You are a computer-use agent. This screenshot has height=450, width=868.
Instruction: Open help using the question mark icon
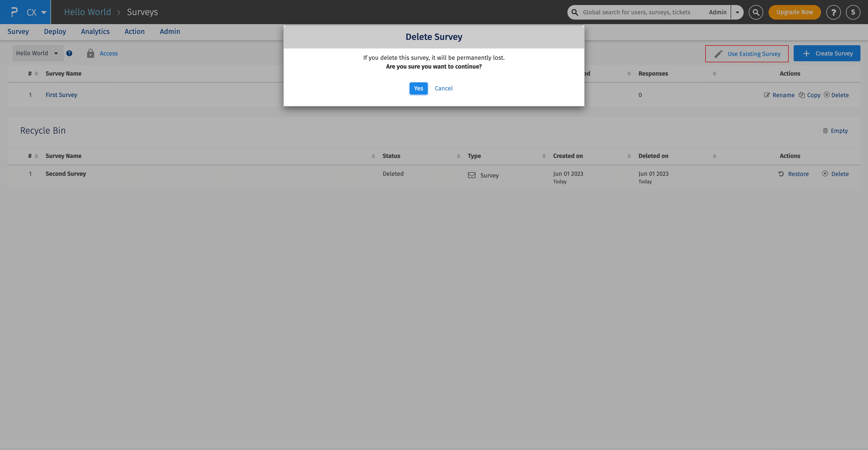[834, 12]
